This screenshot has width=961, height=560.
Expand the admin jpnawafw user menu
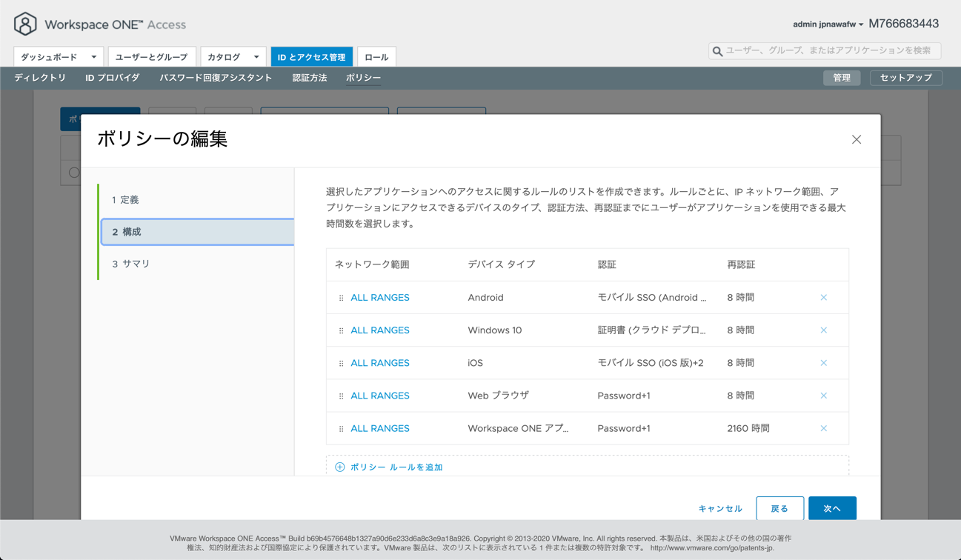(828, 24)
